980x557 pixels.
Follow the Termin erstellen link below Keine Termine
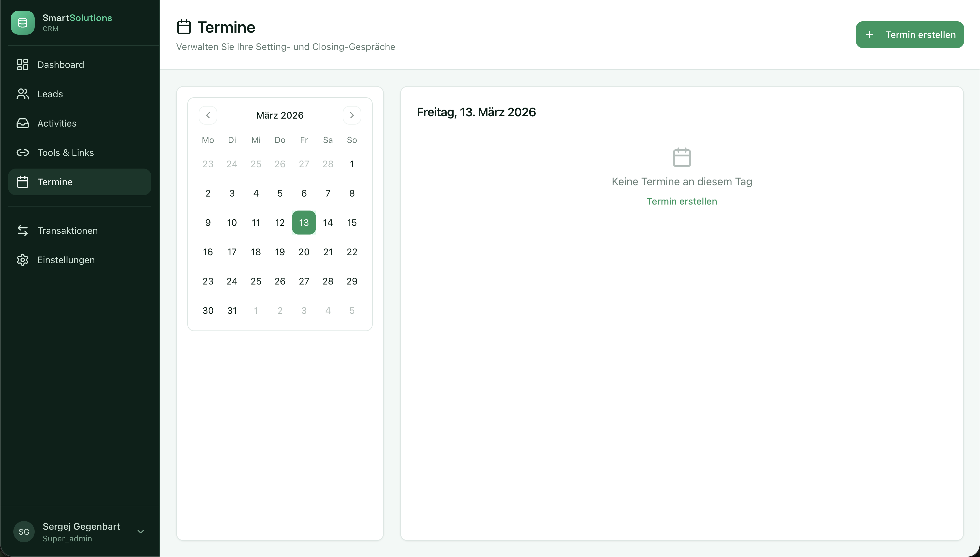[682, 201]
